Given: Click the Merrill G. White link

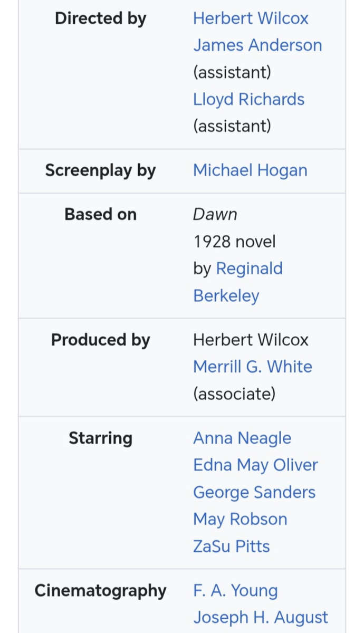Looking at the screenshot, I should 252,367.
